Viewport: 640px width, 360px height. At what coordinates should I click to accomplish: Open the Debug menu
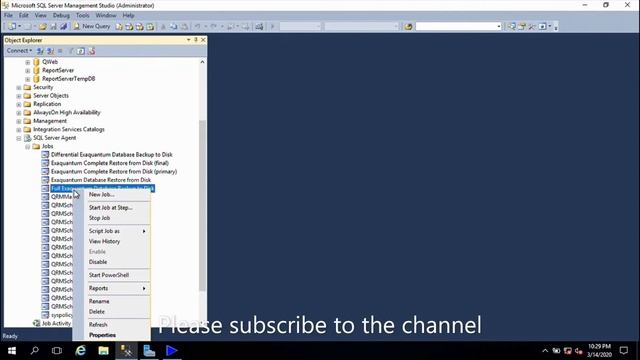[x=61, y=15]
